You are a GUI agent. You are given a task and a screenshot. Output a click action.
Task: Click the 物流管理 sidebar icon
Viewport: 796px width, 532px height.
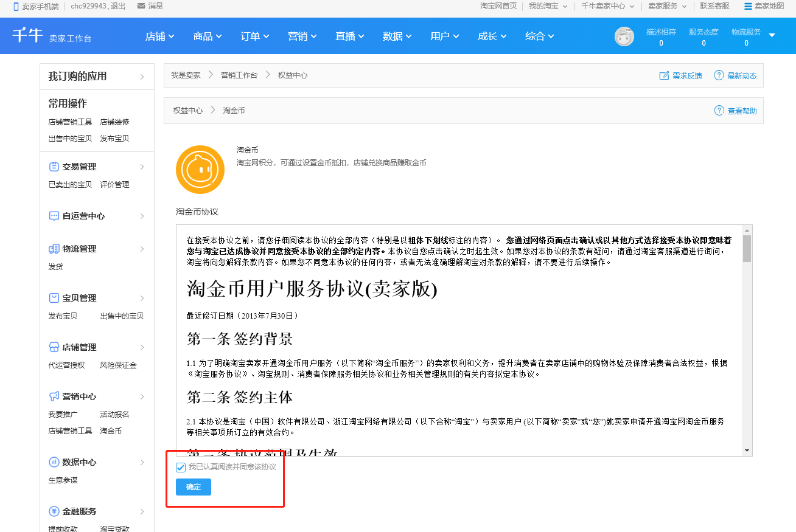(54, 249)
